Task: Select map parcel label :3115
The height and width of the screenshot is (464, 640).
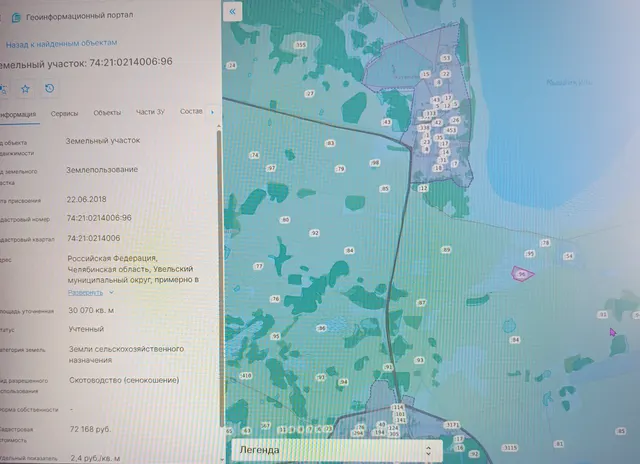Action: click(x=510, y=448)
